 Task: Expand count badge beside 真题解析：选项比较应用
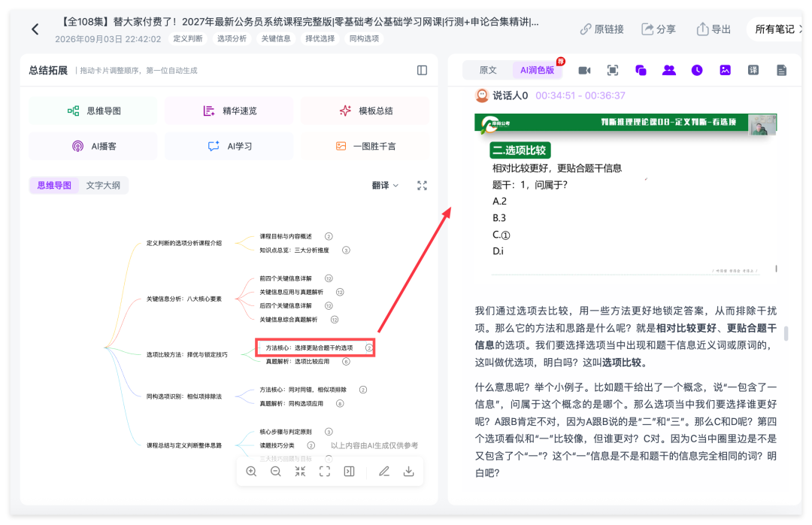[346, 362]
